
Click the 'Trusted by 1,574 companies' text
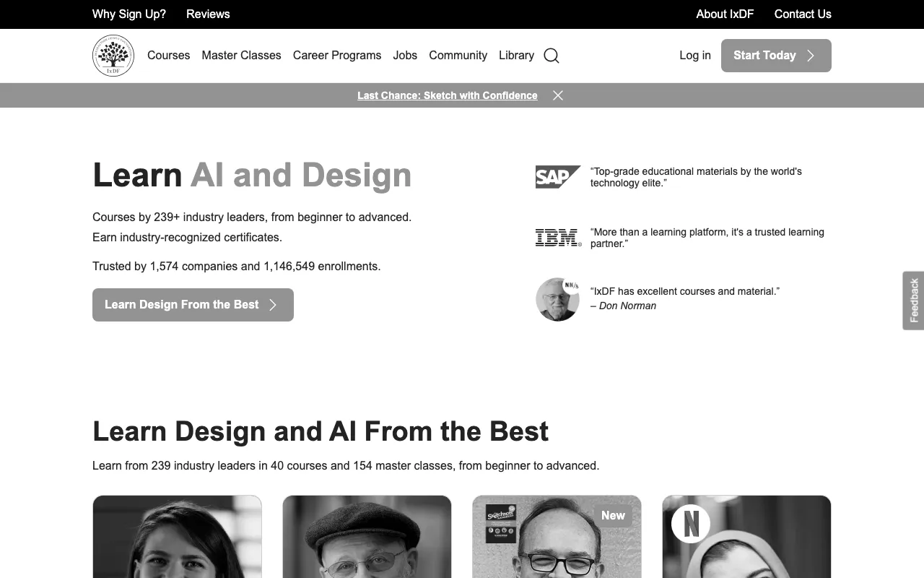point(236,267)
